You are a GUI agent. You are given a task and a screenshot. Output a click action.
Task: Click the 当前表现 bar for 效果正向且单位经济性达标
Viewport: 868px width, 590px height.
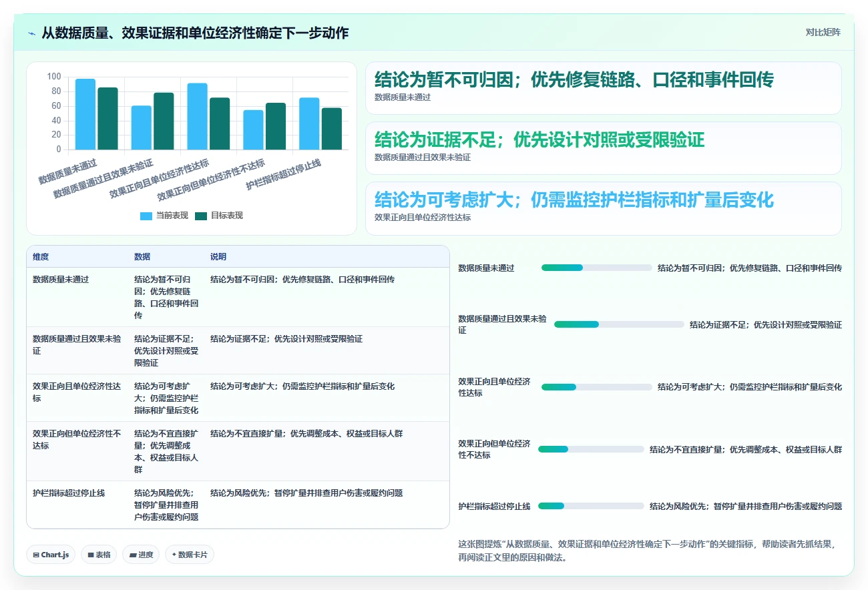coord(197,116)
